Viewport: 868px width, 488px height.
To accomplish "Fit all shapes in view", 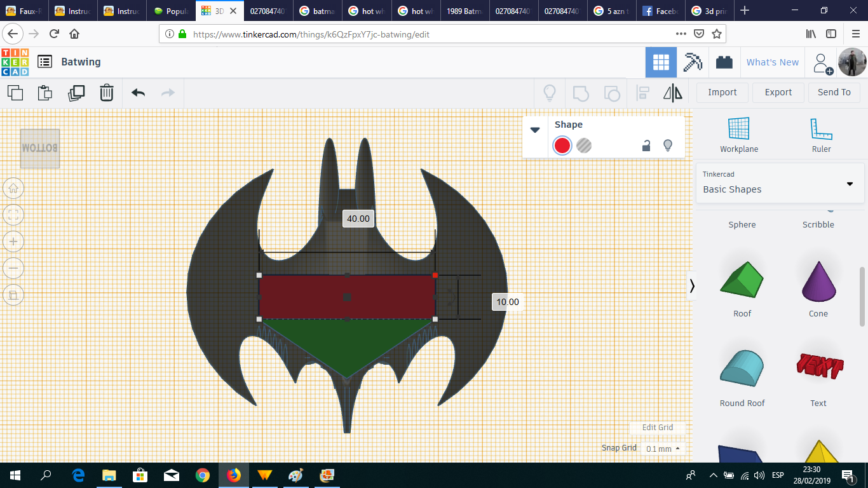I will pos(13,215).
